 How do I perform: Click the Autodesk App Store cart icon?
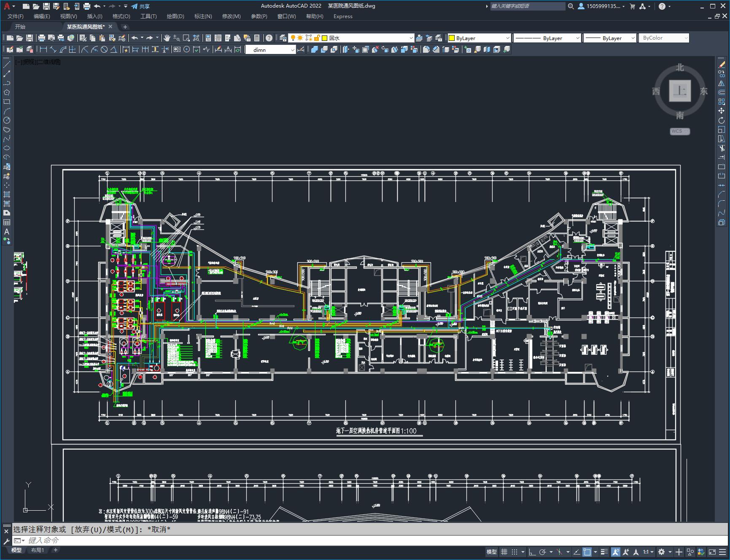click(x=632, y=6)
